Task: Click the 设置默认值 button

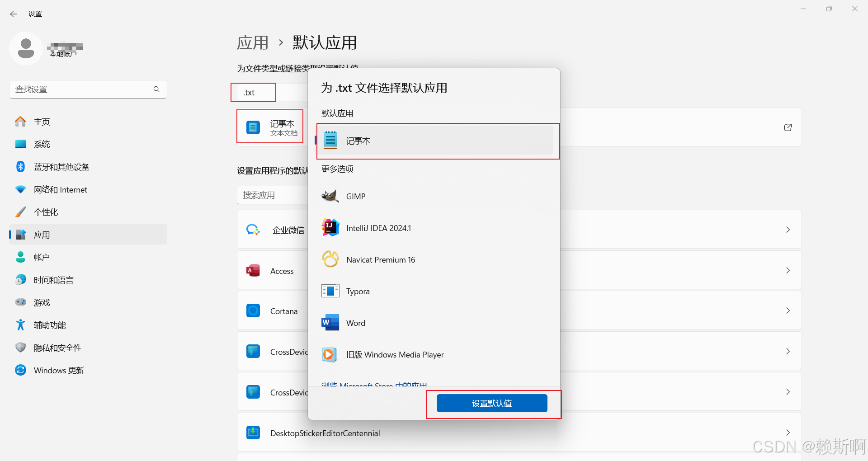Action: (492, 403)
